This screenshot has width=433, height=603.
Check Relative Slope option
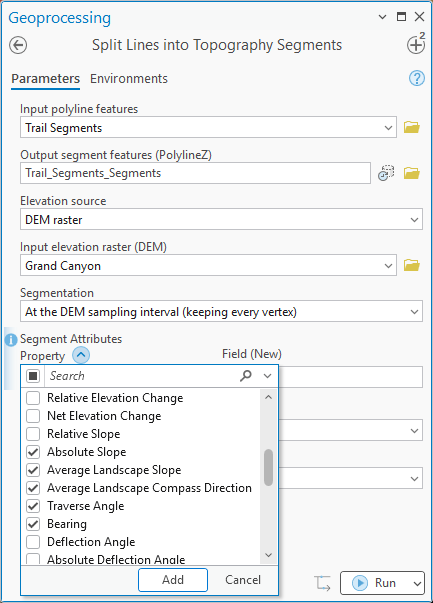click(33, 434)
